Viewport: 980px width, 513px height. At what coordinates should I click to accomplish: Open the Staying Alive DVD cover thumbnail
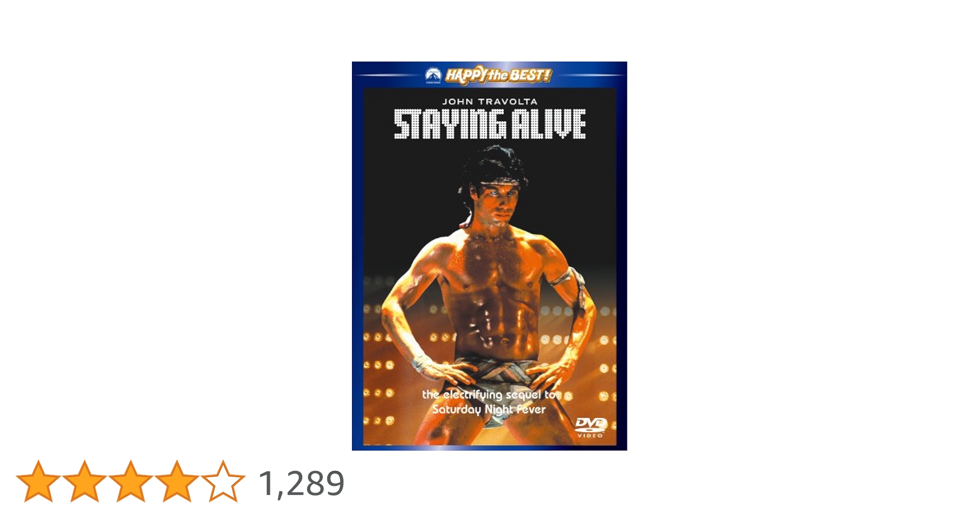tap(489, 256)
